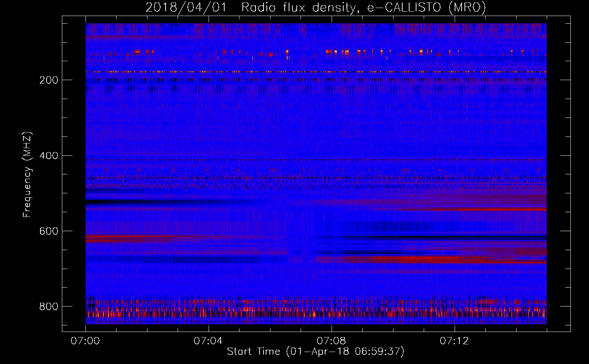
Task: Click the 200 frequency tick label
Action: click(49, 80)
